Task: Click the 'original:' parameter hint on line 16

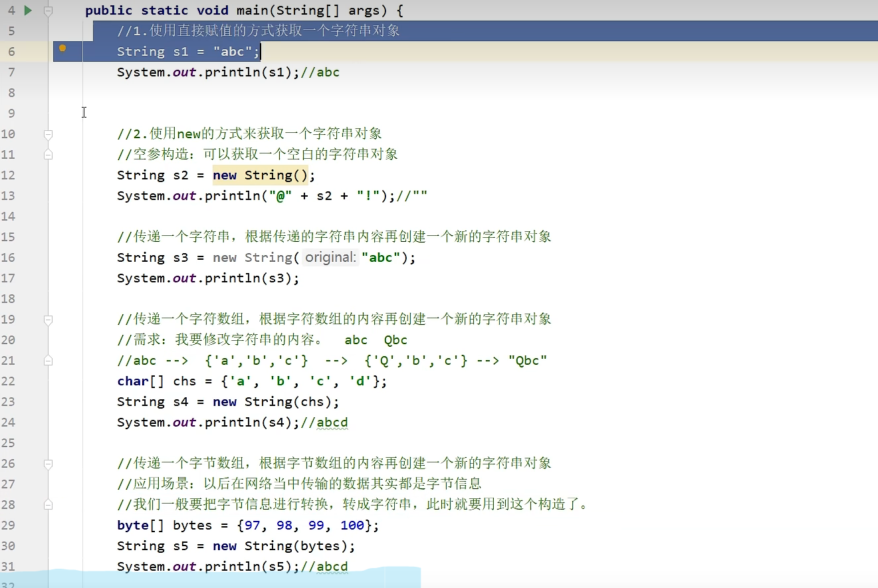Action: tap(330, 257)
